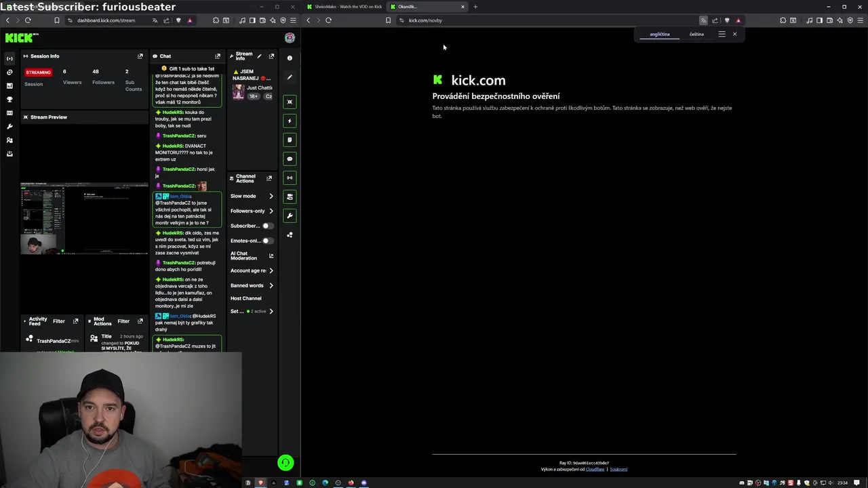The width and height of the screenshot is (868, 488).
Task: Open the trophy achievements sidebar icon
Action: [x=9, y=99]
